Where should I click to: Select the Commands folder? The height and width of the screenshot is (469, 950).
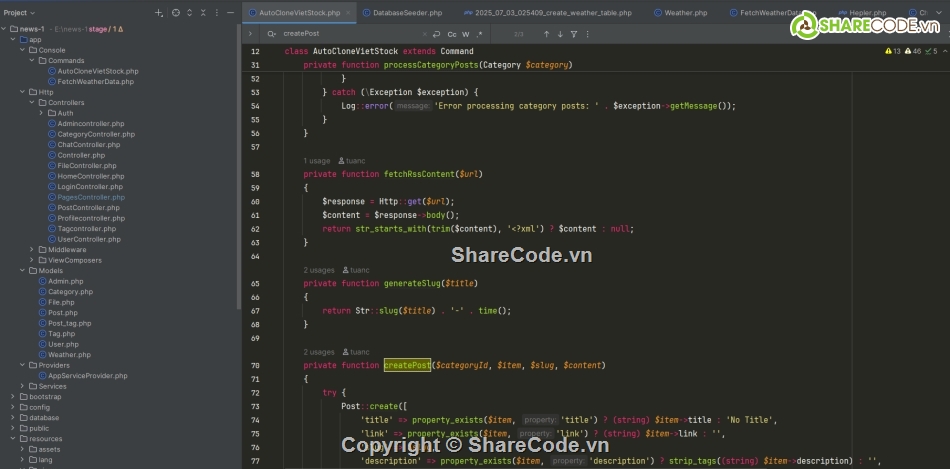click(x=66, y=61)
